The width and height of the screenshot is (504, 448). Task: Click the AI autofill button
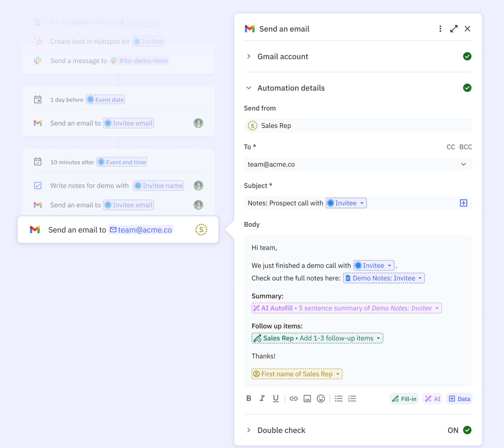433,399
